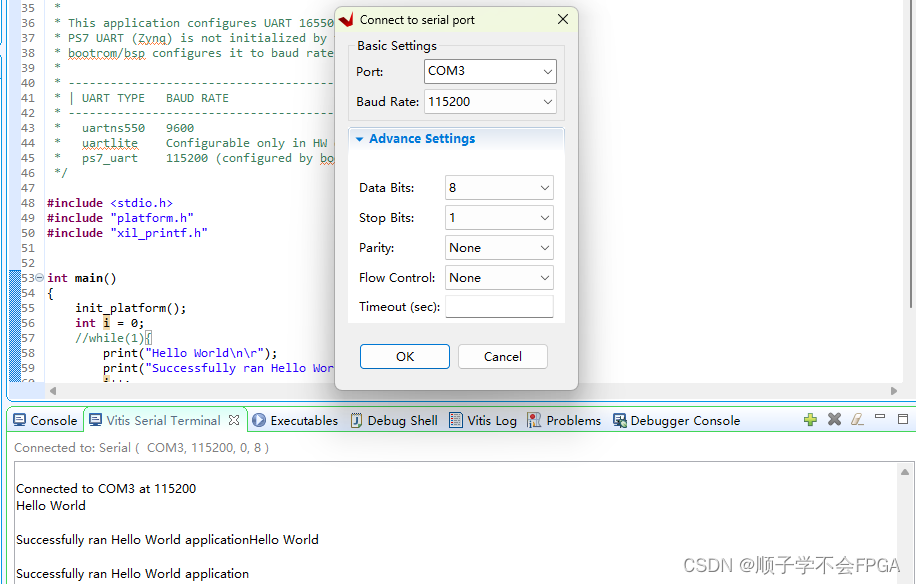The image size is (916, 584).
Task: Close the Vitis Serial Terminal tab
Action: click(x=234, y=420)
